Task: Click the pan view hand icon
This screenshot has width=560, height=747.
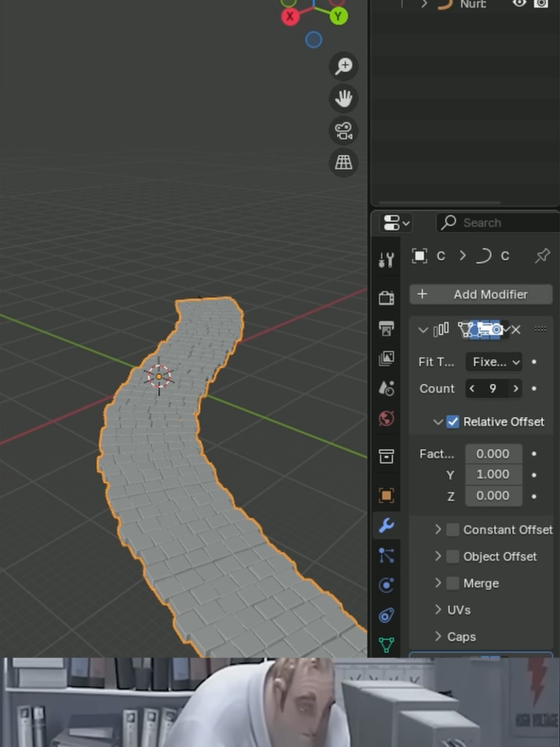Action: click(x=343, y=99)
